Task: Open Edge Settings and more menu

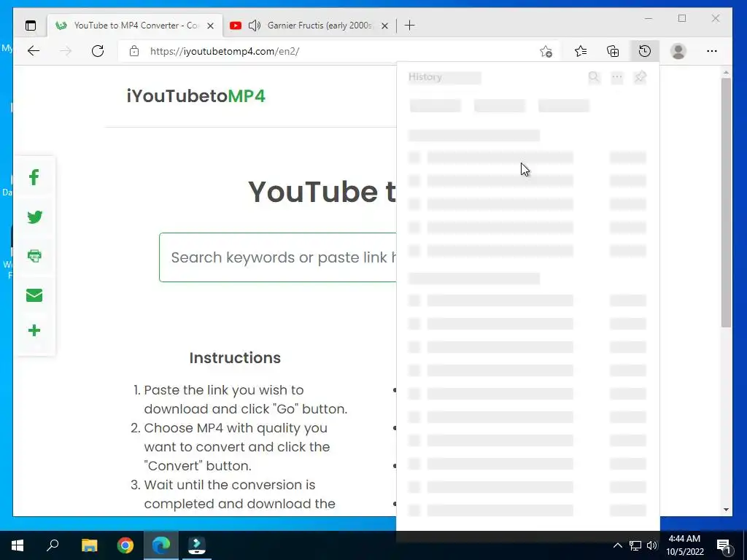Action: coord(712,51)
